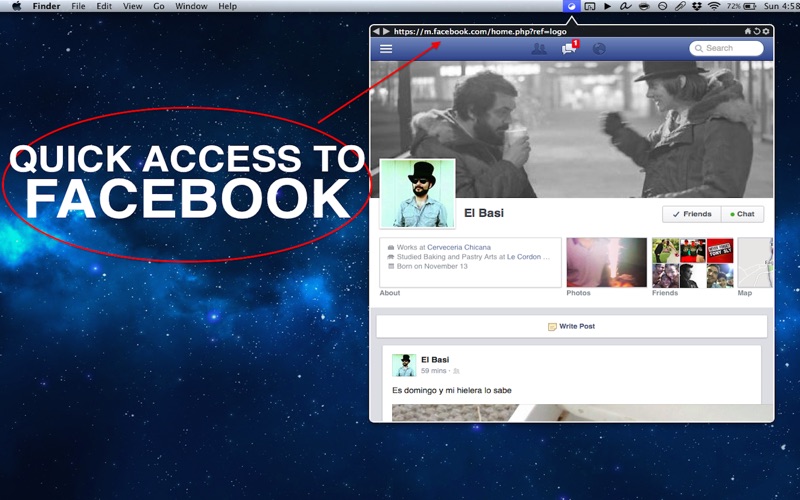Click the small avatar on the post
The height and width of the screenshot is (500, 800).
[x=404, y=366]
